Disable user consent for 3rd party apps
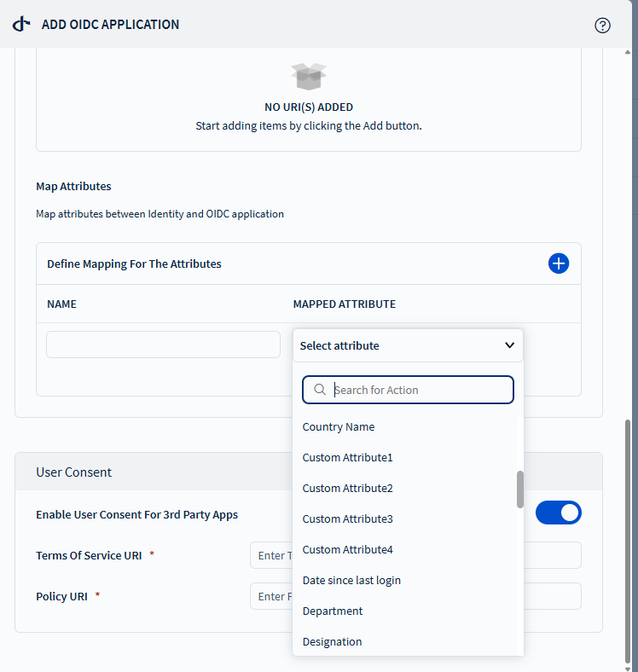Screen dimensions: 638x672 [x=558, y=513]
